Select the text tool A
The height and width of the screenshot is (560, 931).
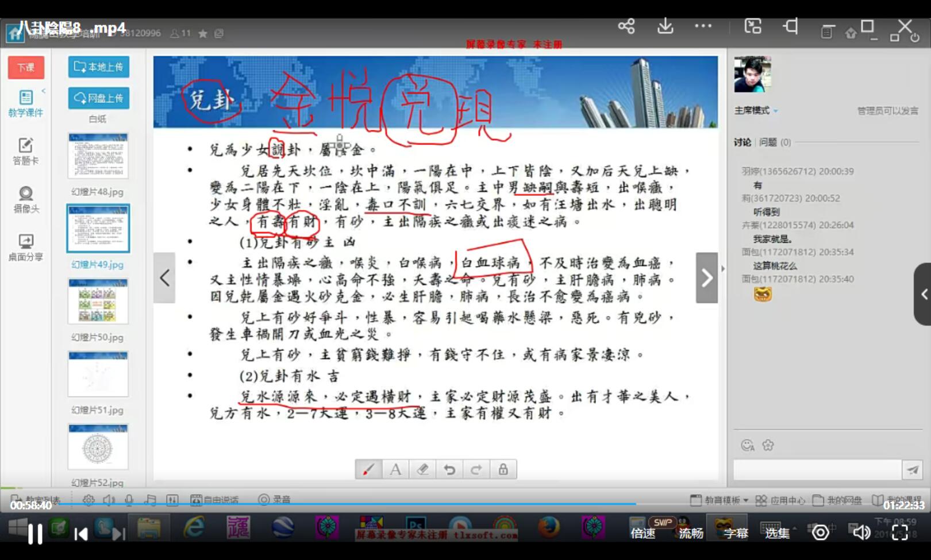click(395, 469)
